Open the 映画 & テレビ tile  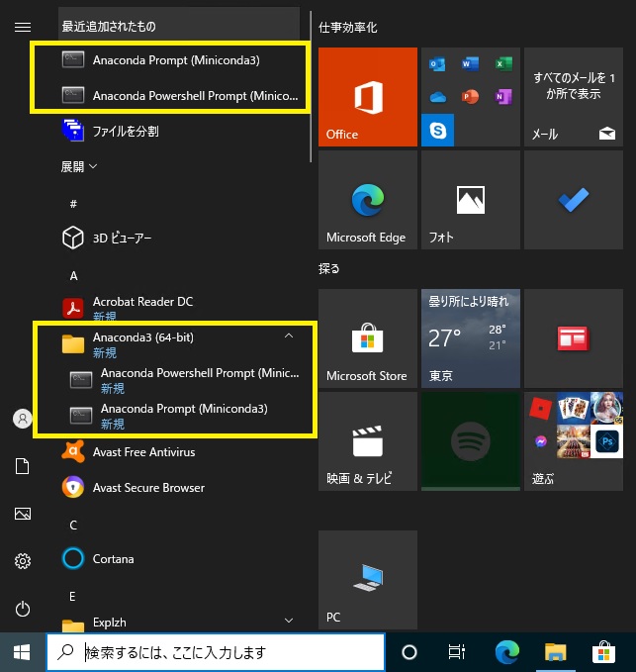(368, 441)
